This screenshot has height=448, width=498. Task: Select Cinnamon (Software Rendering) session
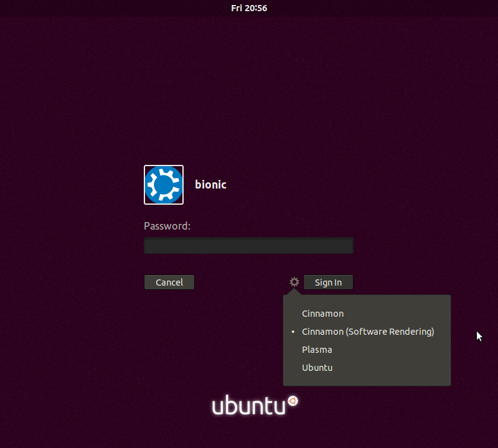[x=368, y=332]
